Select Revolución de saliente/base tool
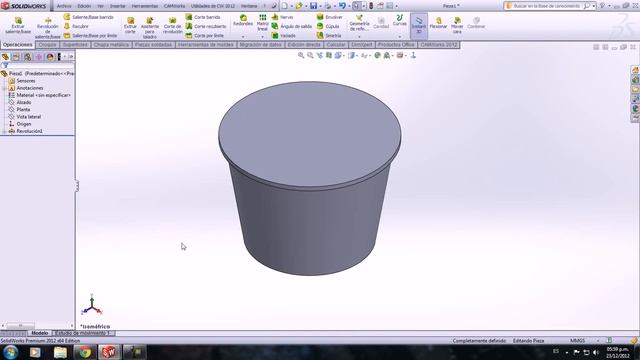 [48, 28]
